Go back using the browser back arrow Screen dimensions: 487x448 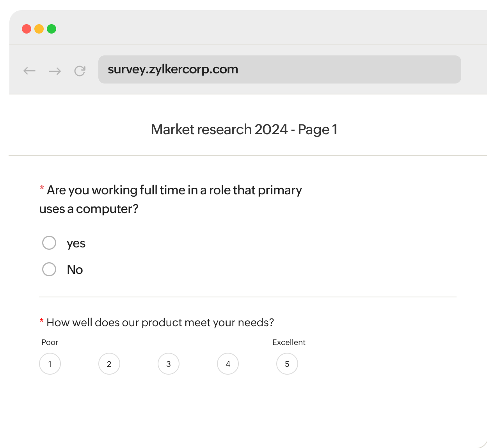[29, 71]
